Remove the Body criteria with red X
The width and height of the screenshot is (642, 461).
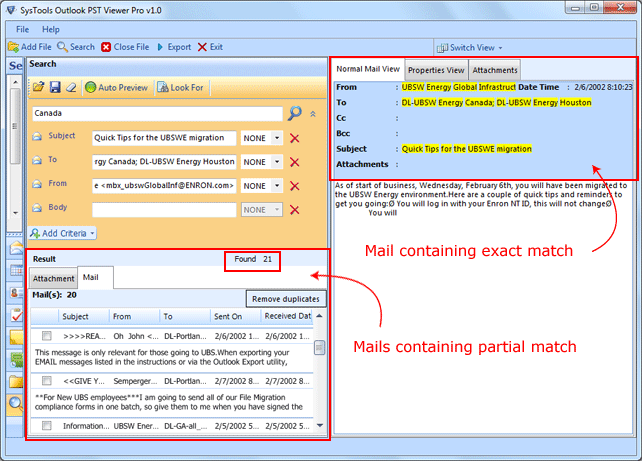(x=294, y=210)
